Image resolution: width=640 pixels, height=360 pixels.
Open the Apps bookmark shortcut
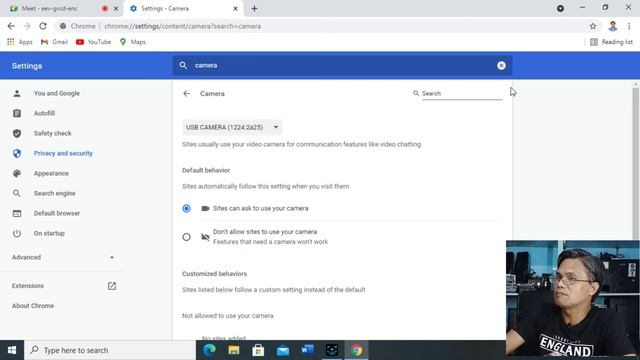pyautogui.click(x=20, y=42)
